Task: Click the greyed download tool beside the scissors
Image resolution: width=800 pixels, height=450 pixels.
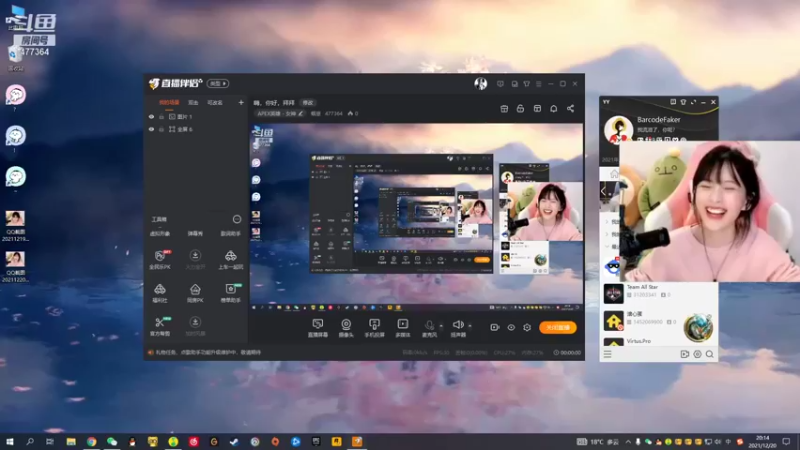Action: point(195,326)
